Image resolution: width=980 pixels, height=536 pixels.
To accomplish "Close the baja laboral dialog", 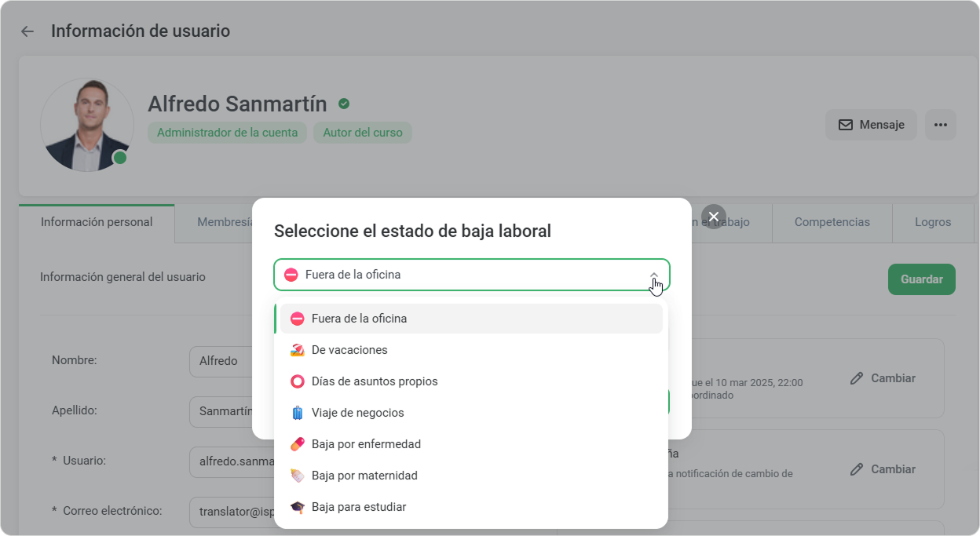I will [x=713, y=217].
